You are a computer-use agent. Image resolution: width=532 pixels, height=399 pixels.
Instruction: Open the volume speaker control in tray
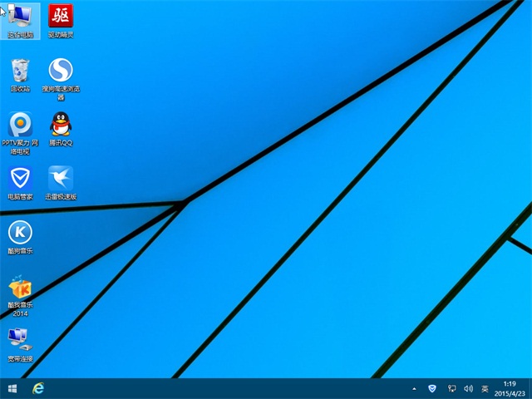click(x=468, y=388)
